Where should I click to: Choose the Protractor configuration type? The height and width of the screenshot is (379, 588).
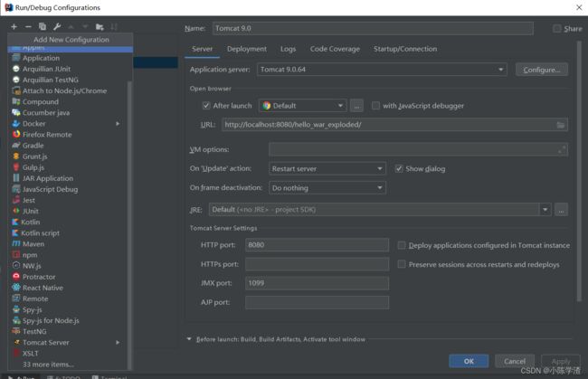click(71, 277)
